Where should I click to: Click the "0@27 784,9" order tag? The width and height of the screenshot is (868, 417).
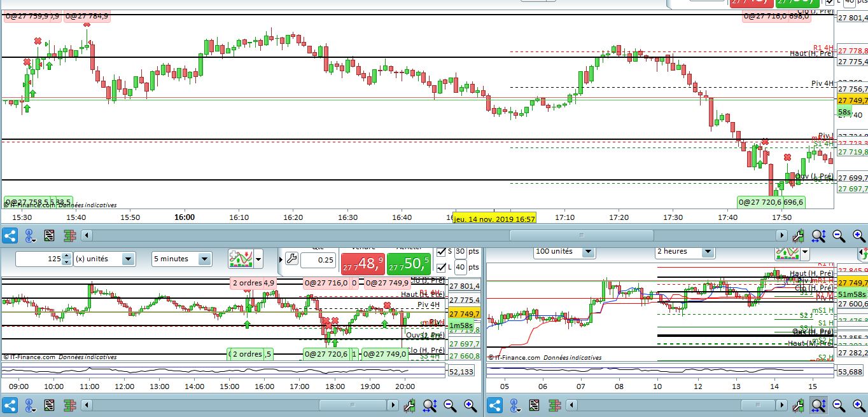pyautogui.click(x=87, y=16)
